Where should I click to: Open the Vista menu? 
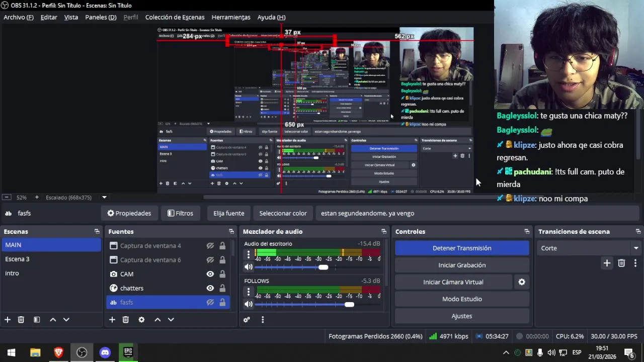tap(71, 17)
